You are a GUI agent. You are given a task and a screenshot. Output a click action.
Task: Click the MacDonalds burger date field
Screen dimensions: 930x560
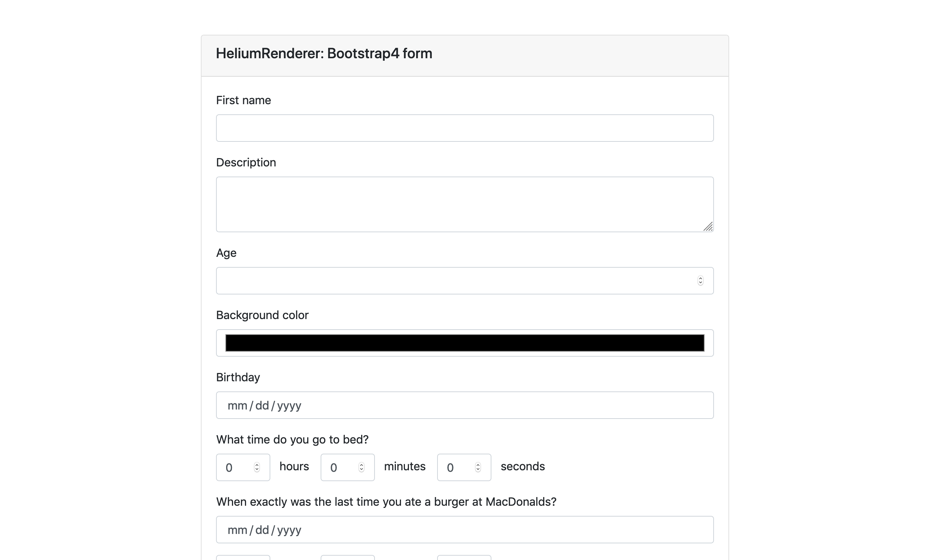point(464,530)
